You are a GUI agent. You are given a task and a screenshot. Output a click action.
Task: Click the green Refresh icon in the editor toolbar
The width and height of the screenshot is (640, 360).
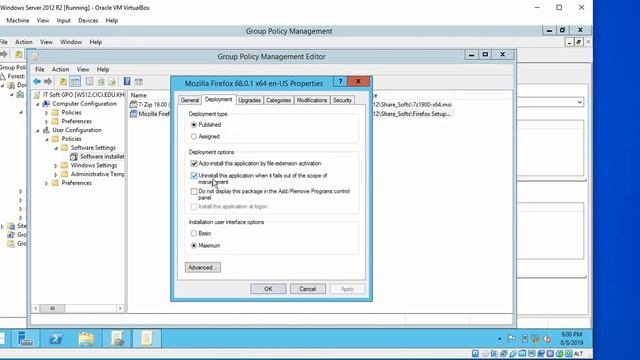point(101,82)
